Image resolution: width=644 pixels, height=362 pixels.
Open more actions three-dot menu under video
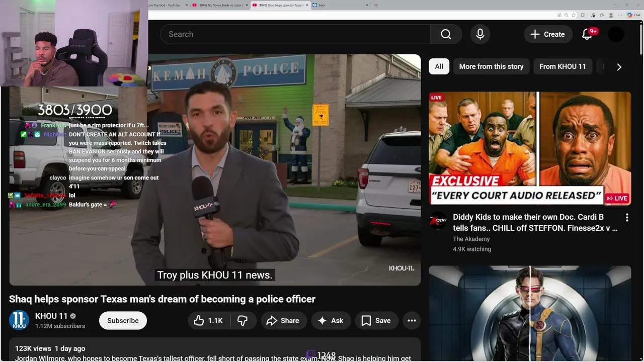point(412,321)
